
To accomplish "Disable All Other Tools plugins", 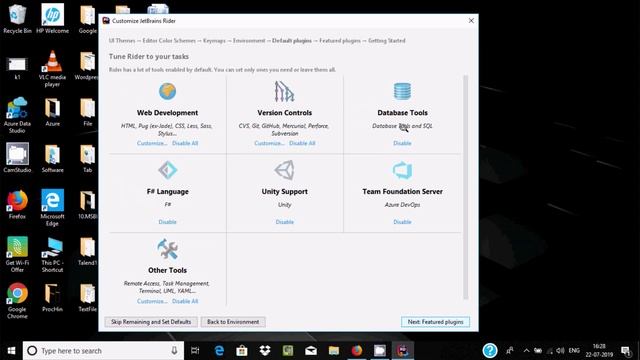I will click(x=185, y=301).
